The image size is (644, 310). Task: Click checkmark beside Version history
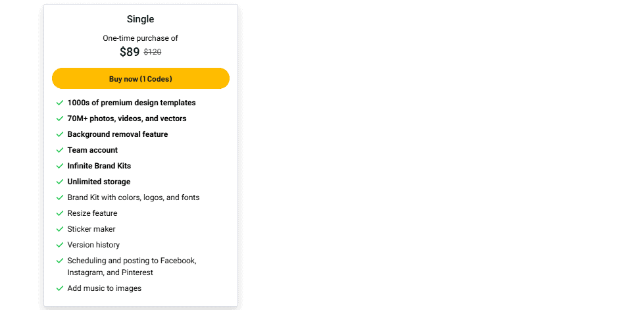click(60, 245)
